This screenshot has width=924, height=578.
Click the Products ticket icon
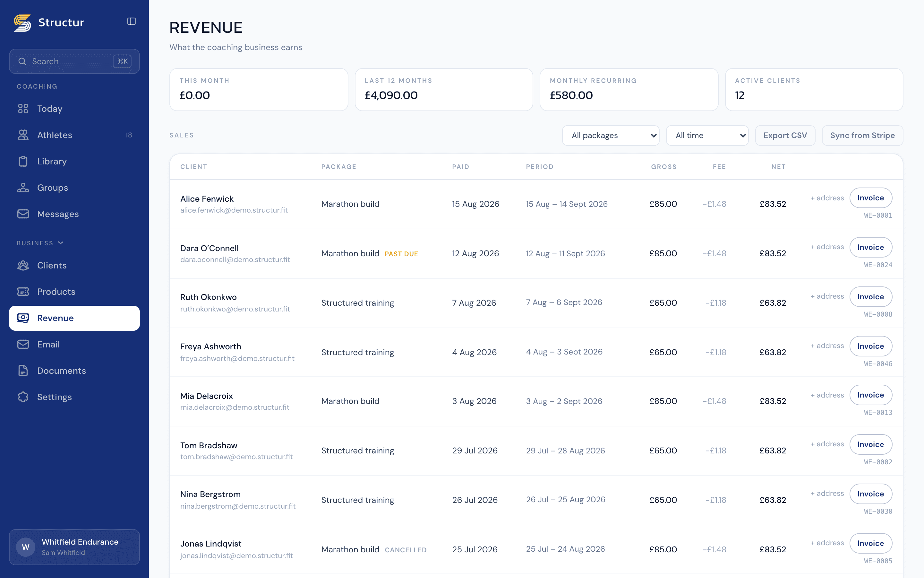tap(23, 292)
